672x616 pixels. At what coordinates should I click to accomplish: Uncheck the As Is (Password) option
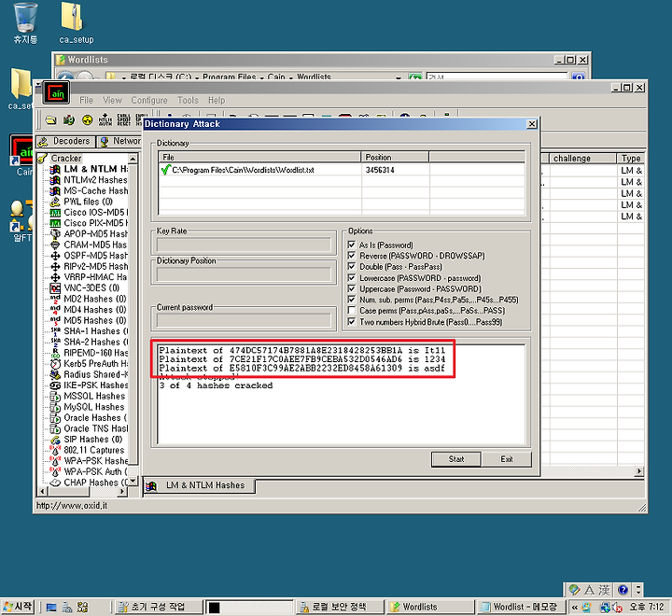(x=352, y=245)
